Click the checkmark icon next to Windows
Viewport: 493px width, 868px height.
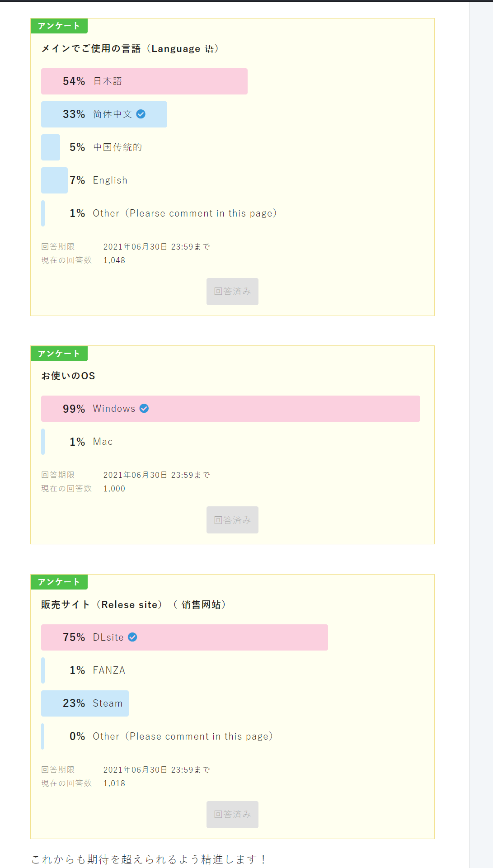click(x=144, y=408)
